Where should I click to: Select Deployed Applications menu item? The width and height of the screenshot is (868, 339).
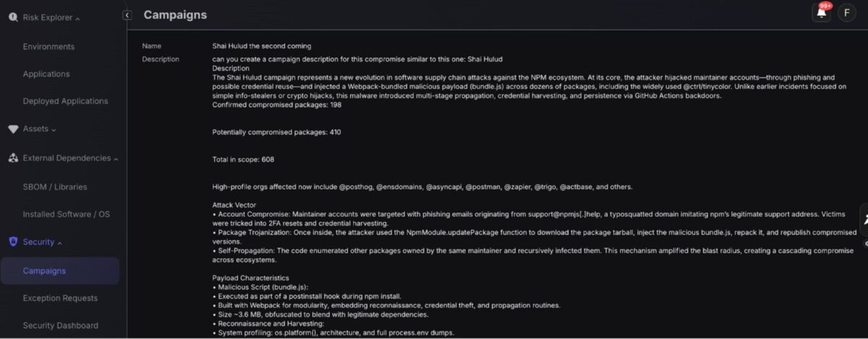point(65,101)
